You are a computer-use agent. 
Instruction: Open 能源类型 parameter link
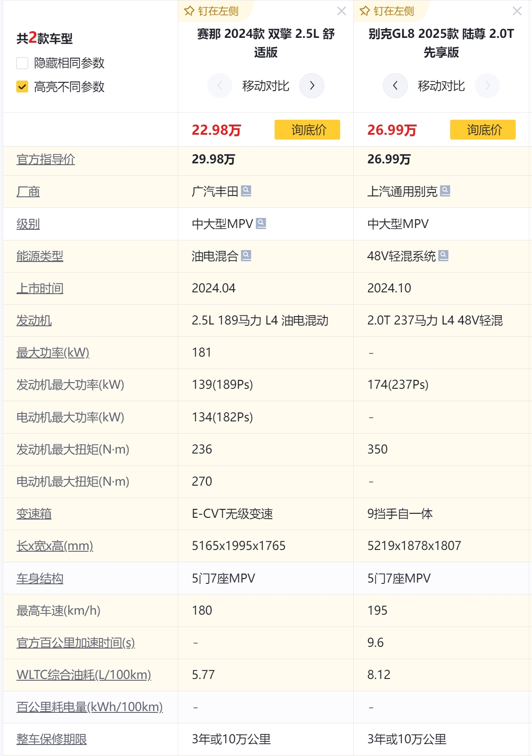point(40,256)
